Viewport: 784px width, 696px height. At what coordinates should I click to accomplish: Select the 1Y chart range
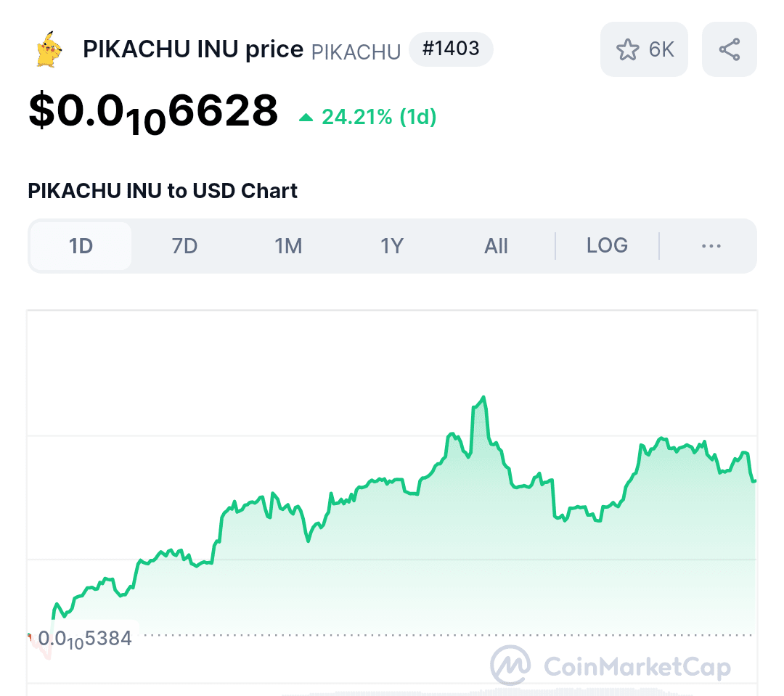(392, 246)
